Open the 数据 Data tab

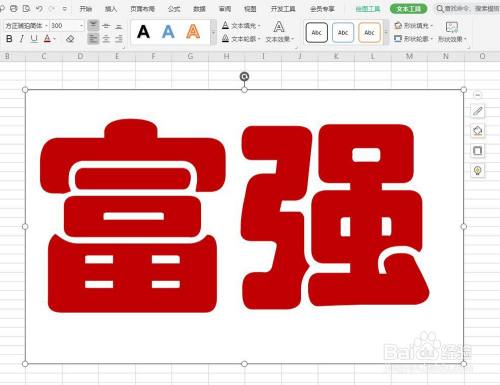click(x=199, y=9)
